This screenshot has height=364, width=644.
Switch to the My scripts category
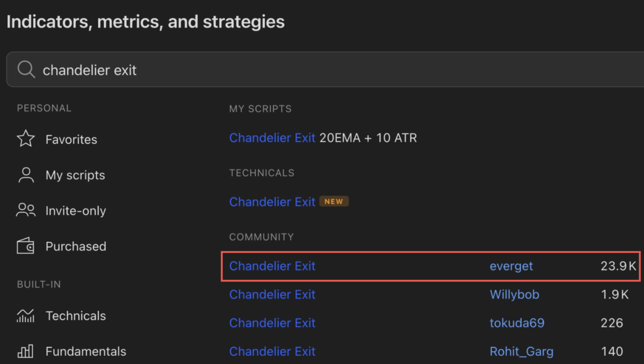pos(75,175)
